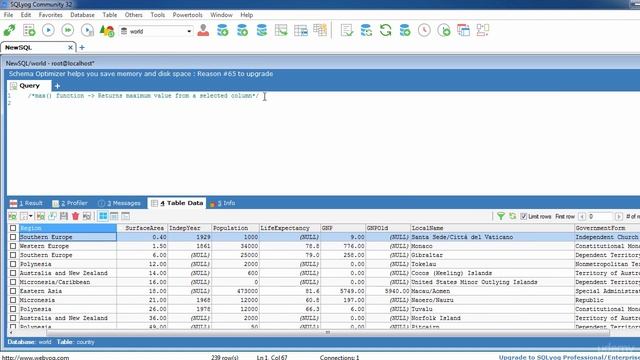Viewport: 640px width, 360px height.
Task: Click the execute all queries icon
Action: (68, 30)
